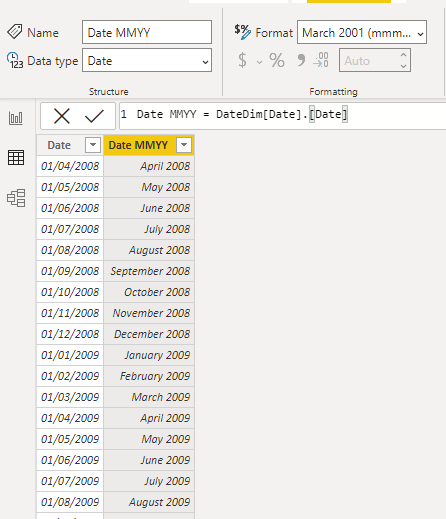
Task: Click the Name tag icon
Action: point(15,32)
